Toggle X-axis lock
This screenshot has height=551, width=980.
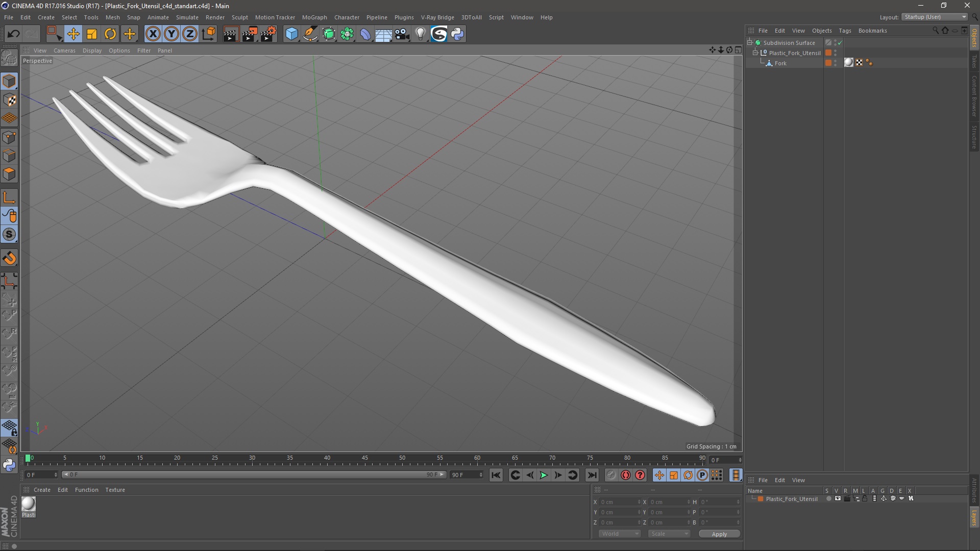153,34
